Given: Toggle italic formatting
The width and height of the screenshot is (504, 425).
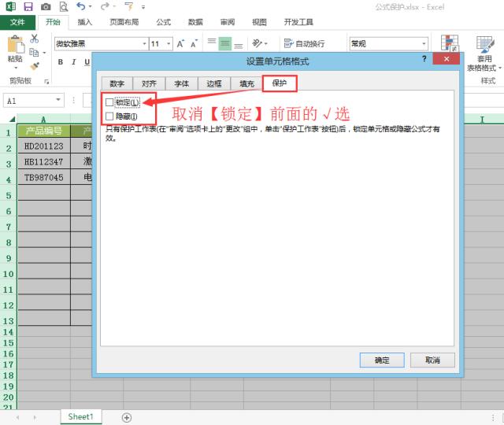Looking at the screenshot, I should (x=73, y=62).
